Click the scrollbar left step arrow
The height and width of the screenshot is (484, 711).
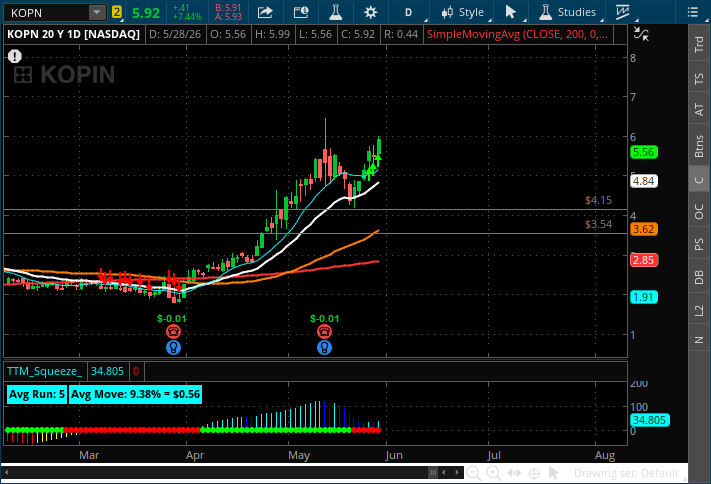point(443,473)
